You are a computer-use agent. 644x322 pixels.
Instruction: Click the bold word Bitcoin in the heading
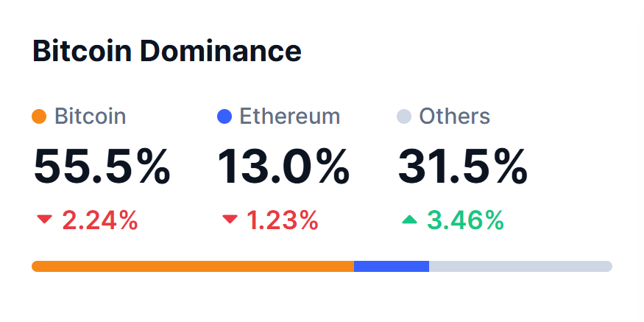click(82, 52)
